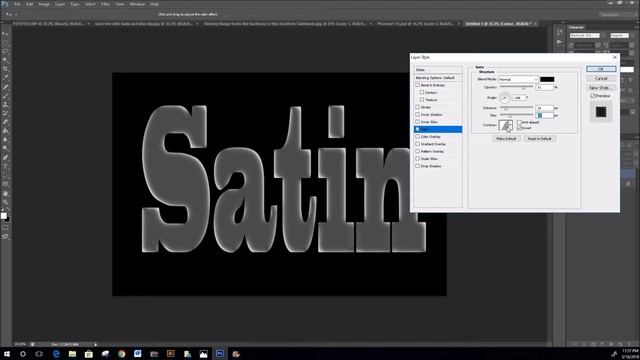Open the Layer menu
The image size is (640, 360).
60,4
